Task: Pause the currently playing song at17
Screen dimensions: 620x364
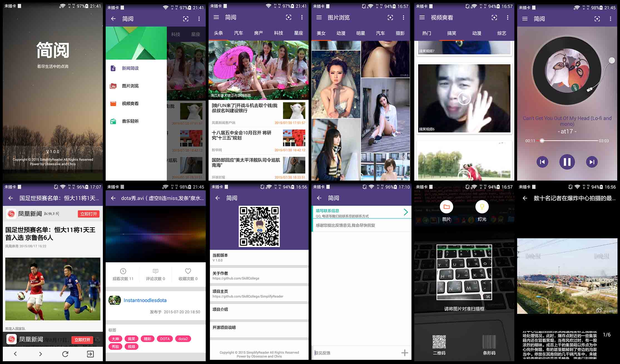Action: (x=567, y=161)
